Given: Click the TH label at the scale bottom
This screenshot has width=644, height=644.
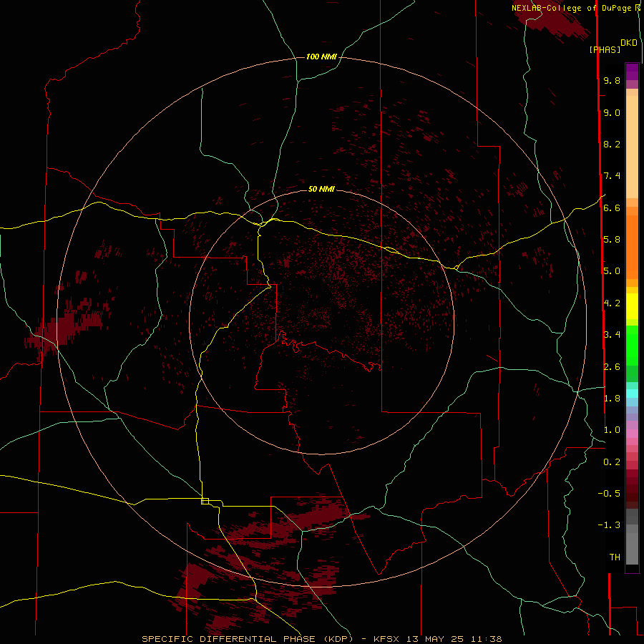Looking at the screenshot, I should click(615, 557).
